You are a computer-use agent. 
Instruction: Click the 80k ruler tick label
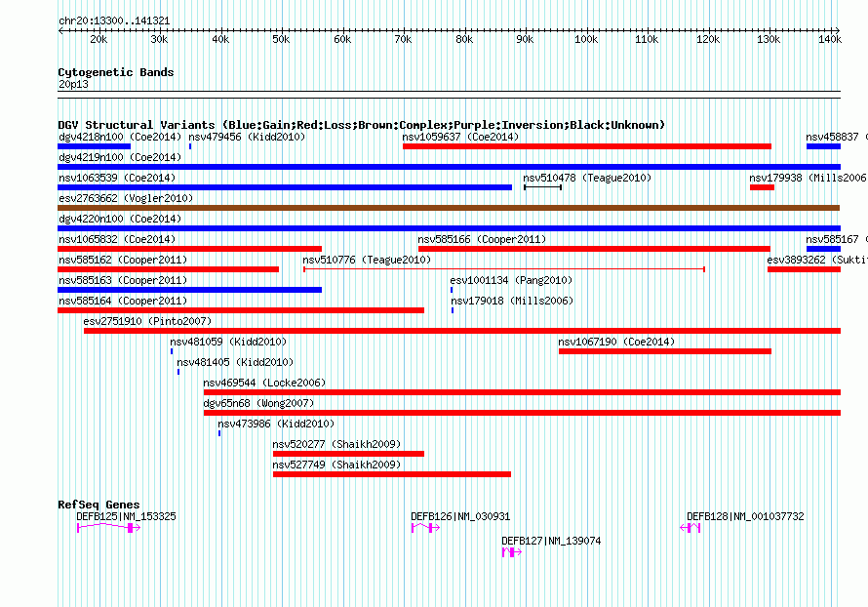coord(464,39)
